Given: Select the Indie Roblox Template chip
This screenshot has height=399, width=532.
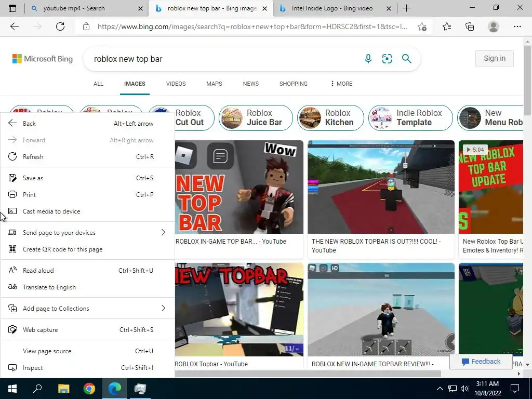Looking at the screenshot, I should [410, 118].
